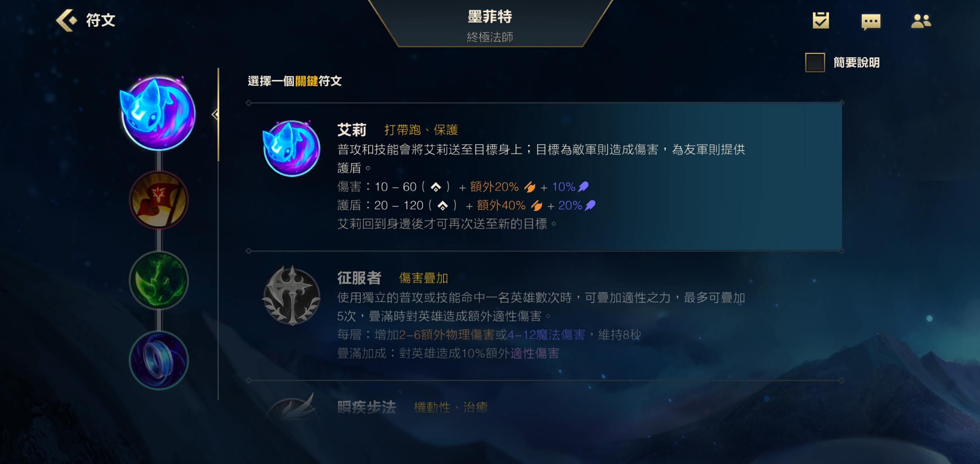
Task: Select the 征服者 rune entry title
Action: click(x=359, y=278)
